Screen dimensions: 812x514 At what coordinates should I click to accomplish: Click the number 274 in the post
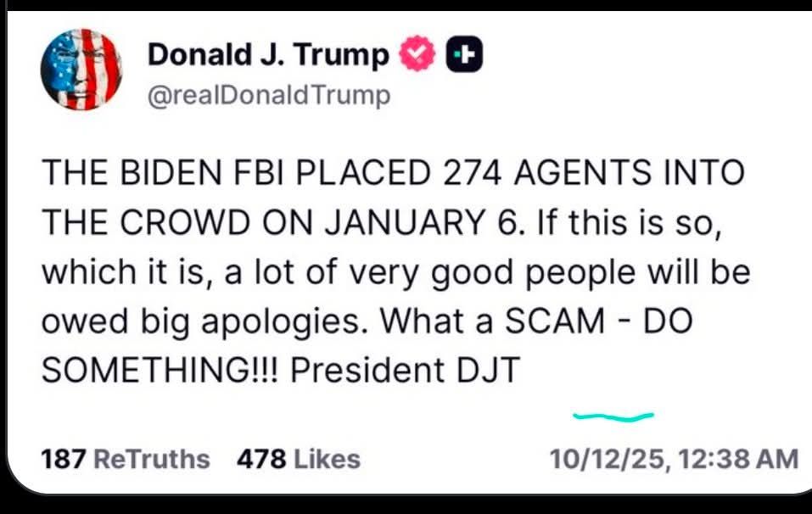click(472, 172)
